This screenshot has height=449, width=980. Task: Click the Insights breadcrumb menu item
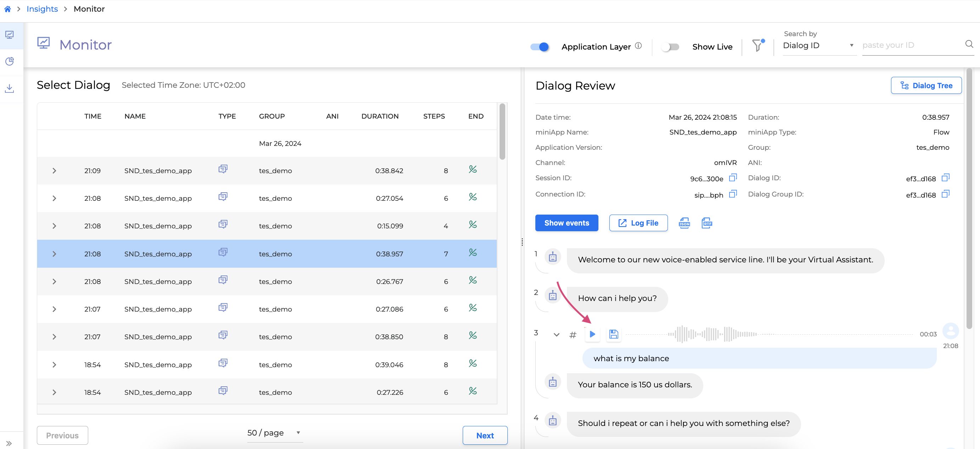click(x=41, y=9)
